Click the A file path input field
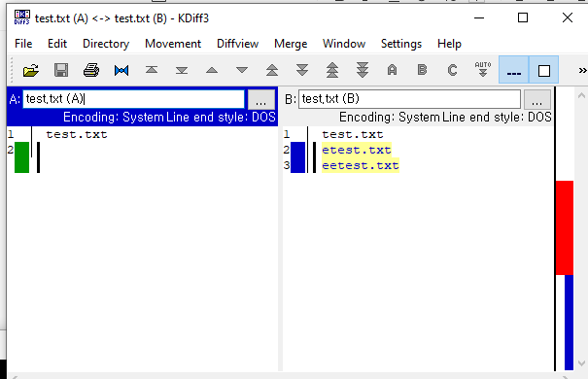Image resolution: width=588 pixels, height=379 pixels. (133, 99)
